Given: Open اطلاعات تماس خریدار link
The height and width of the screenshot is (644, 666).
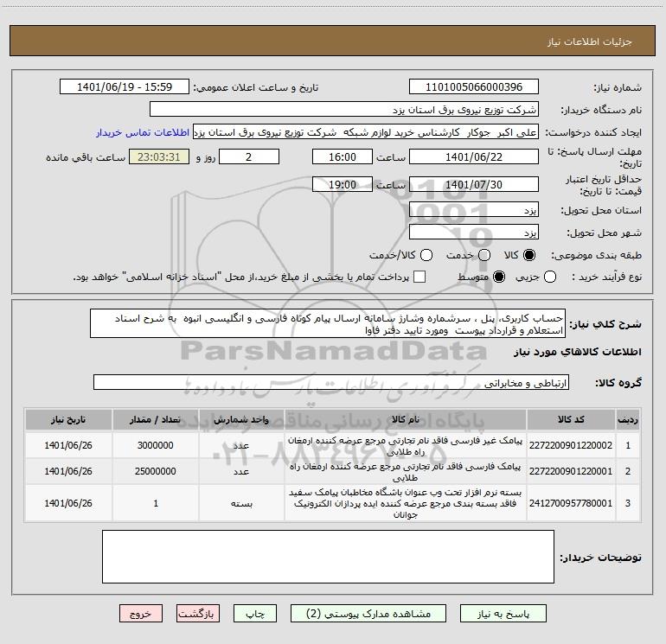Looking at the screenshot, I should 143,132.
